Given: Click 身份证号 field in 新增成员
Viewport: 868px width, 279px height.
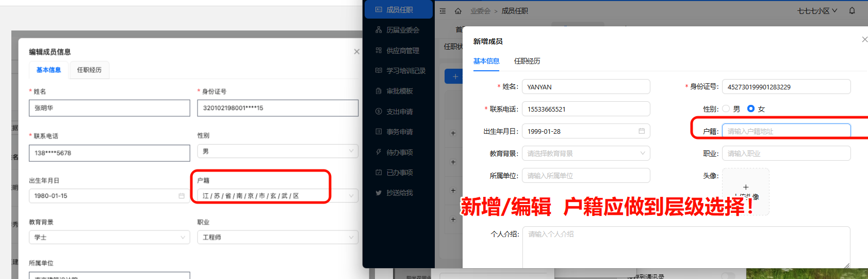Looking at the screenshot, I should [786, 87].
